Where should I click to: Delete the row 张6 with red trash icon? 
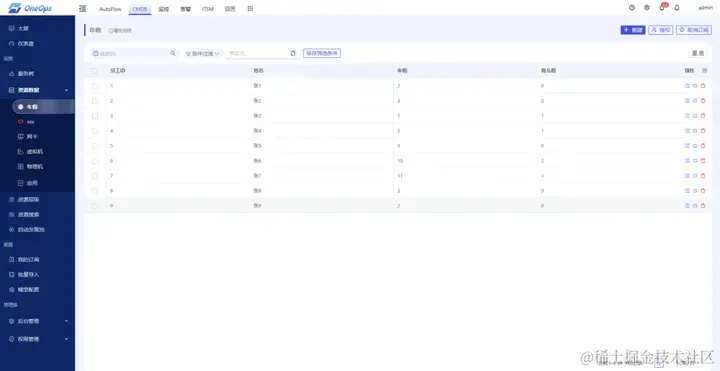703,161
